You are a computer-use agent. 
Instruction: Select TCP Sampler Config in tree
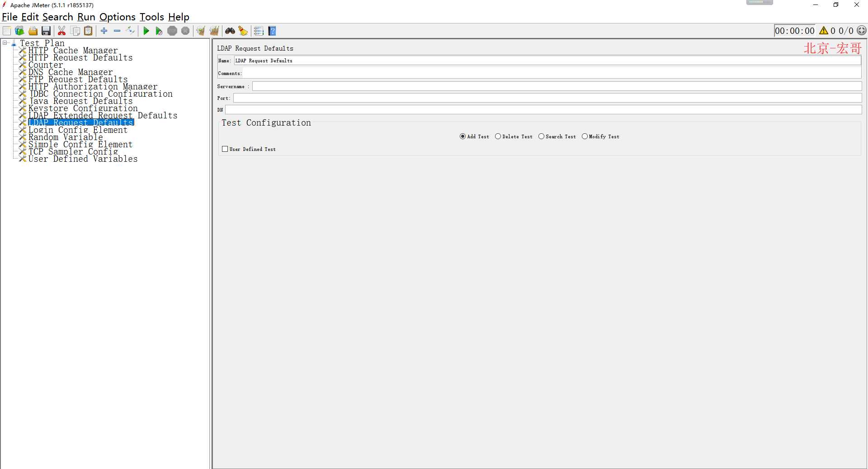pyautogui.click(x=73, y=152)
